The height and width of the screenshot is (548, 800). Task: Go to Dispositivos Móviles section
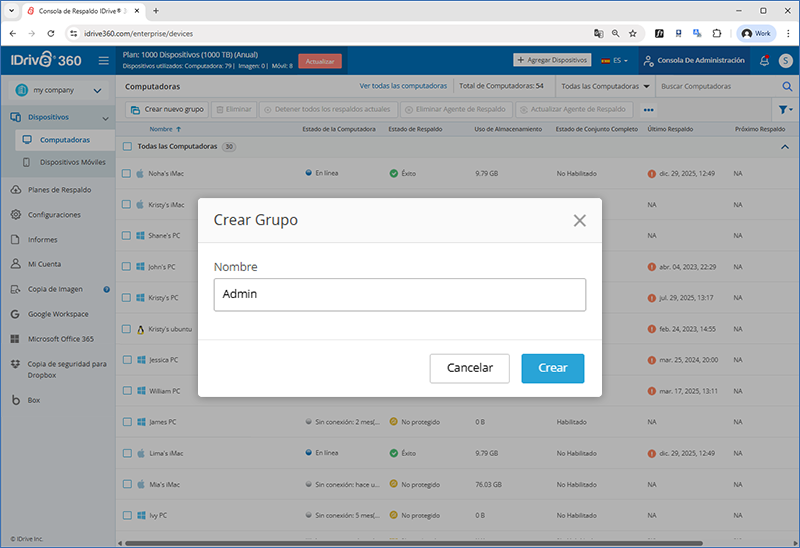point(72,162)
